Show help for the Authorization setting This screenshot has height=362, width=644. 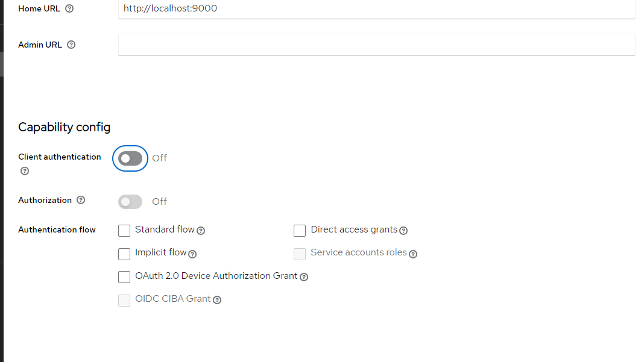81,199
